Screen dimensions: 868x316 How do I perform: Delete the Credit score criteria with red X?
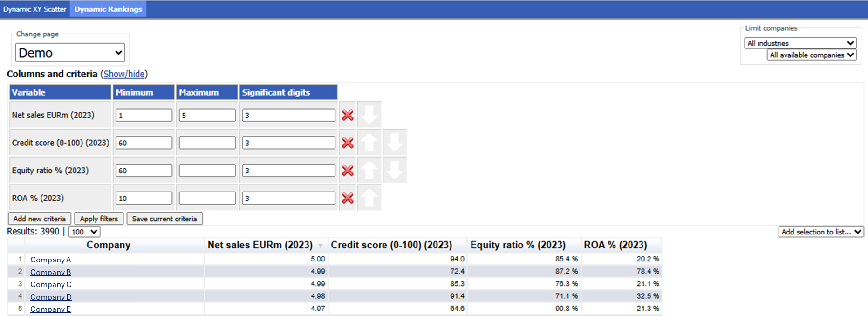(348, 143)
